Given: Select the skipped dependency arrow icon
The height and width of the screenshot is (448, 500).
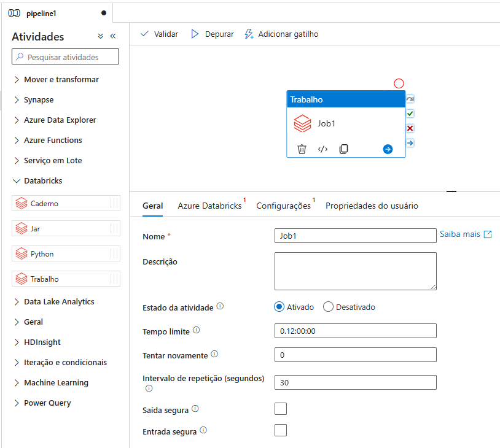Looking at the screenshot, I should tap(410, 99).
